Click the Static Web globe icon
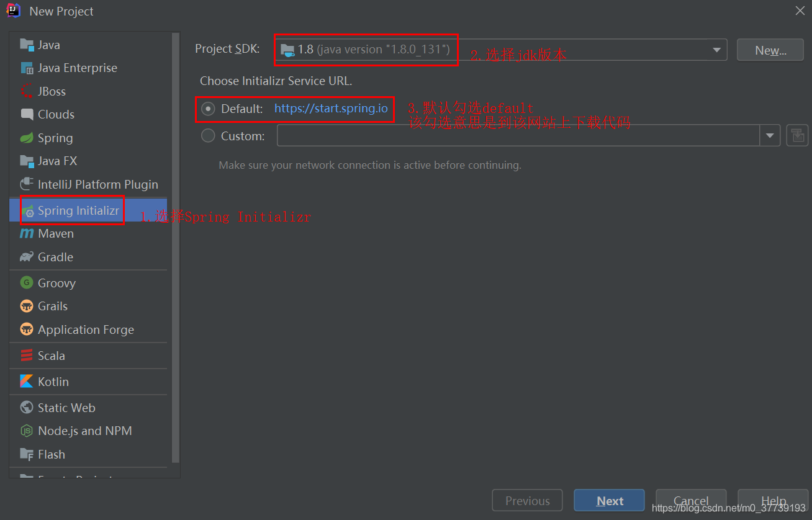The height and width of the screenshot is (520, 812). [x=27, y=408]
